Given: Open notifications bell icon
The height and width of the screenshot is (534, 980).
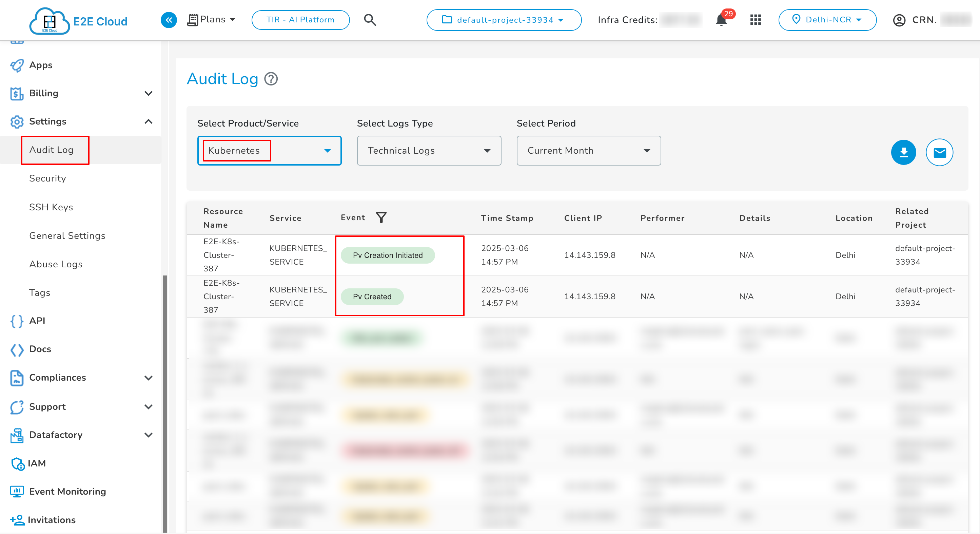Looking at the screenshot, I should click(x=721, y=20).
